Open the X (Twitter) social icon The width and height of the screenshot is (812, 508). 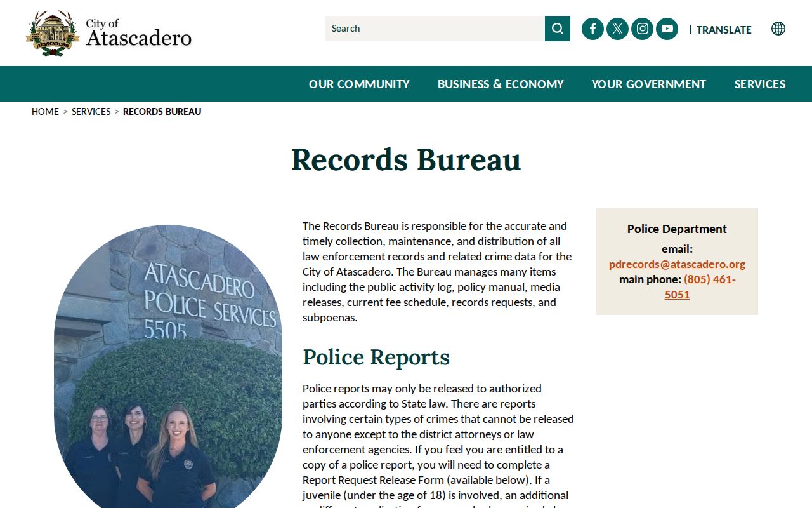click(x=617, y=29)
